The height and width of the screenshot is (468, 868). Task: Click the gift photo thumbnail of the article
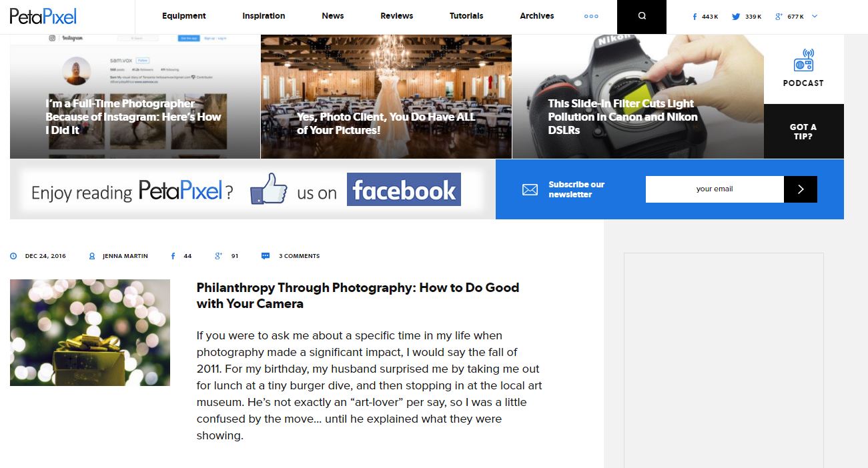point(89,332)
